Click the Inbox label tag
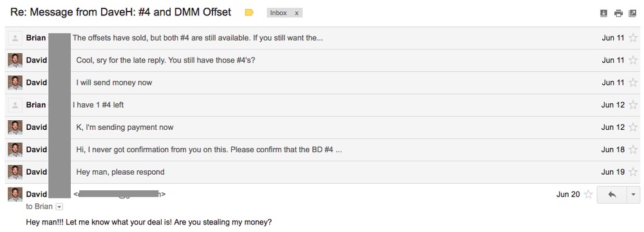The height and width of the screenshot is (232, 644). click(x=278, y=13)
